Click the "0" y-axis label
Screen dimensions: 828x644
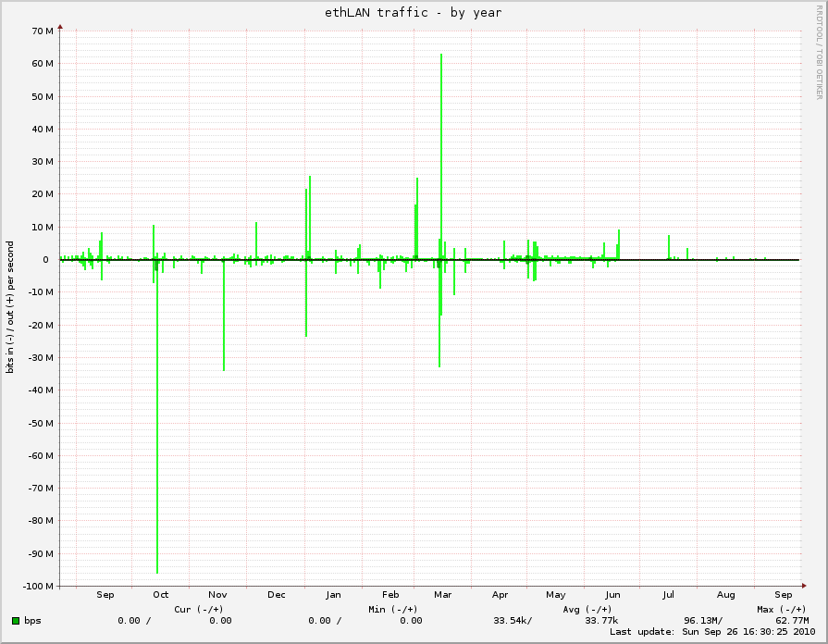pyautogui.click(x=46, y=260)
